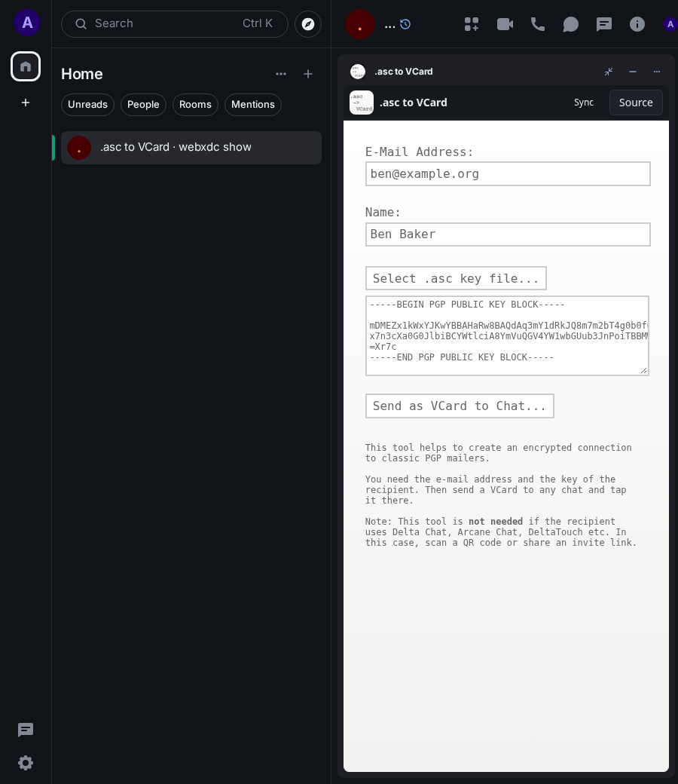Screen dimensions: 678x784
Task: Open the Search box
Action: coord(174,24)
